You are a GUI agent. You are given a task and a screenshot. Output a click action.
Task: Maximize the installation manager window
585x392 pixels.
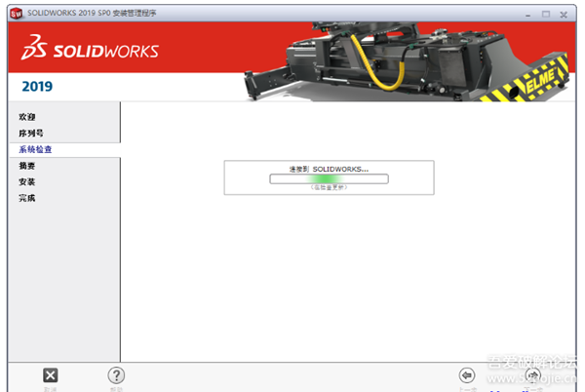546,15
